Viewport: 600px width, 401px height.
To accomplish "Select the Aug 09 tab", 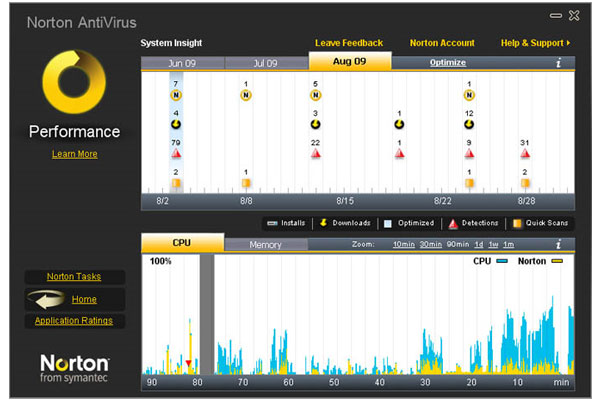I will (x=350, y=61).
